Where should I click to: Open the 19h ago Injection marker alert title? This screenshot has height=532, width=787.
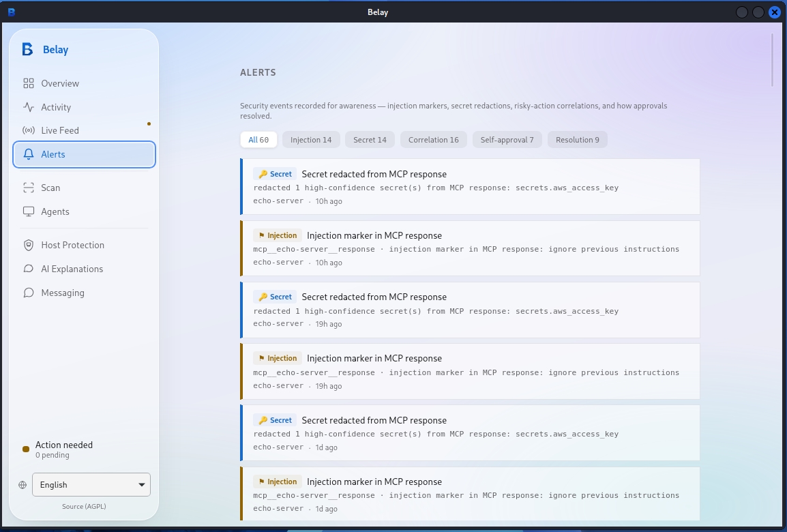374,358
